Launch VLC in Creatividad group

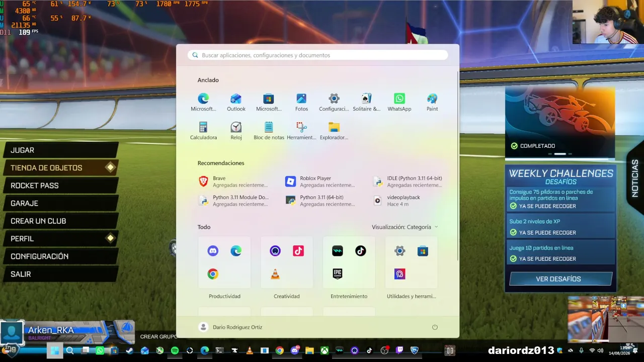click(x=275, y=274)
